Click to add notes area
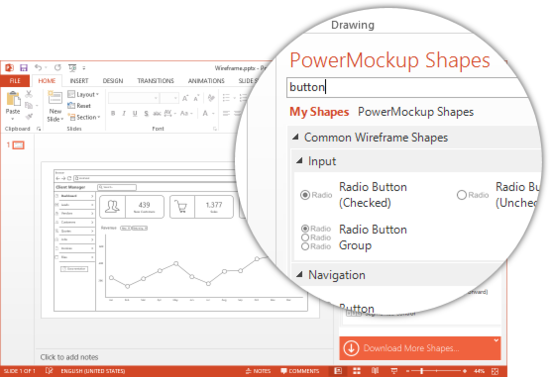The height and width of the screenshot is (377, 550). click(69, 357)
